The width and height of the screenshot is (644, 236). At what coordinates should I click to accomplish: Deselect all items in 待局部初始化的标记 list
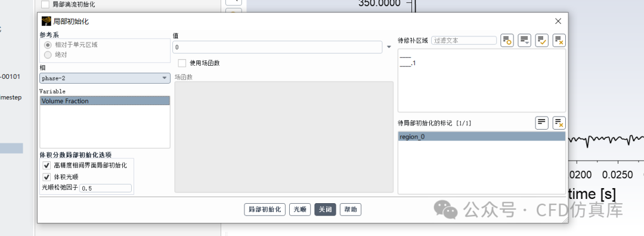click(559, 122)
